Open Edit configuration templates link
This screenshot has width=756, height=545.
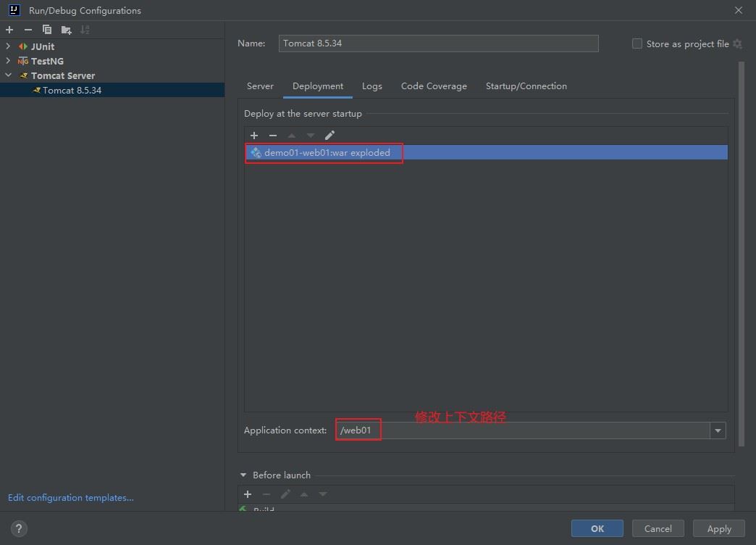click(71, 498)
